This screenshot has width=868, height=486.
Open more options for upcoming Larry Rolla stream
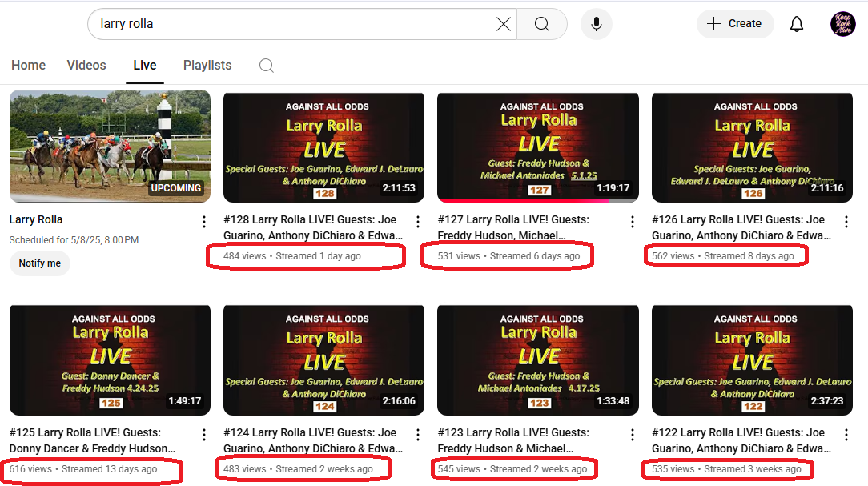tap(204, 222)
